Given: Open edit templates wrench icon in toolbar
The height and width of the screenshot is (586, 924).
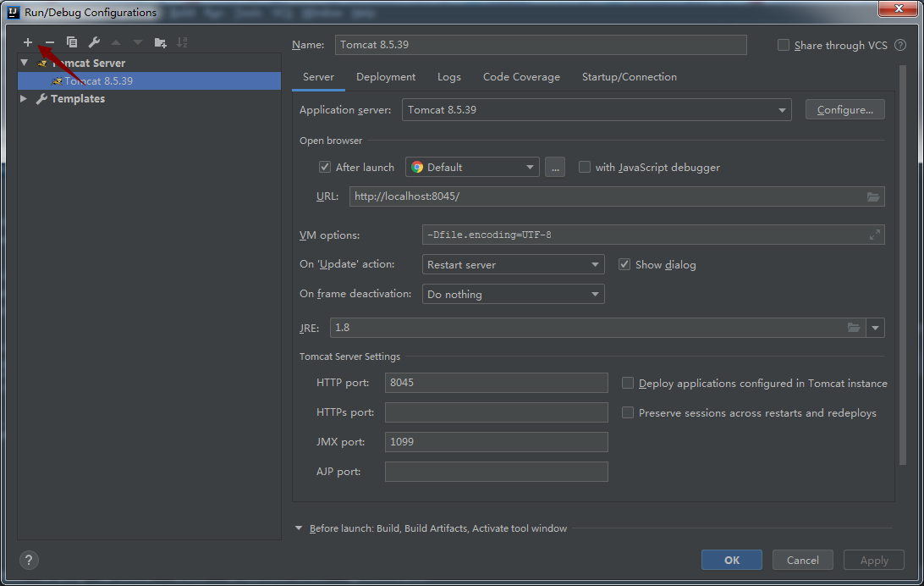Looking at the screenshot, I should (94, 41).
